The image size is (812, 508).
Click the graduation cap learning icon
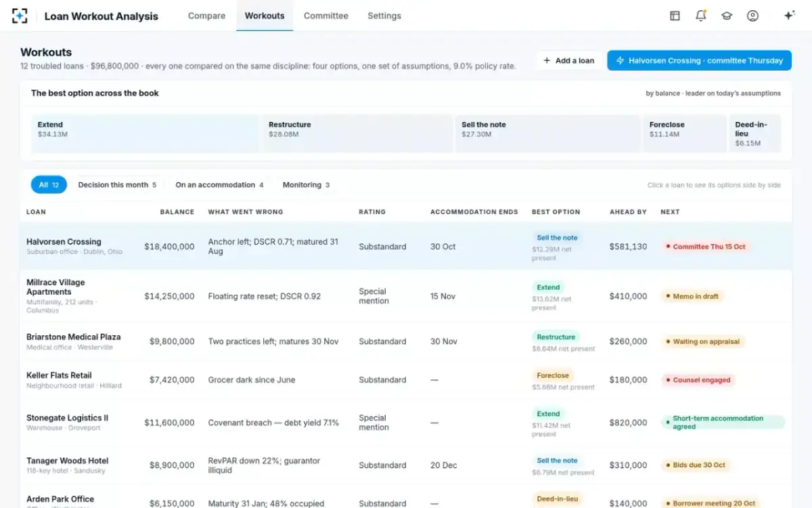click(x=727, y=16)
